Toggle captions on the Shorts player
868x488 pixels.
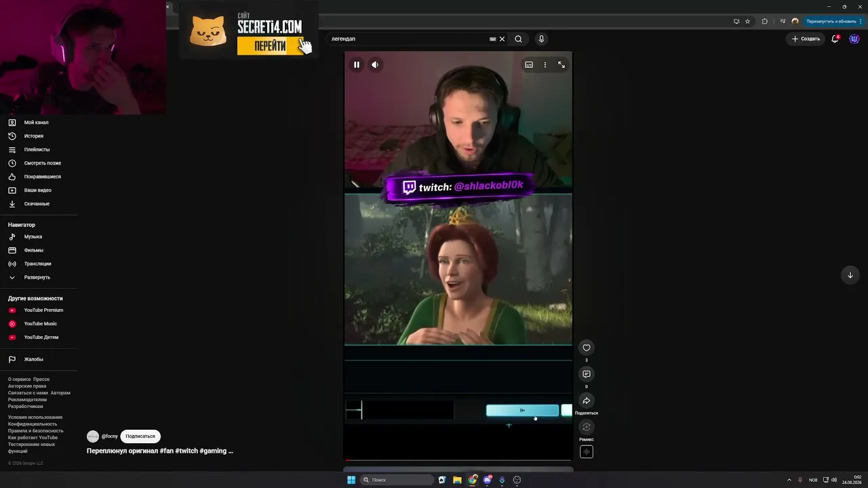[529, 65]
